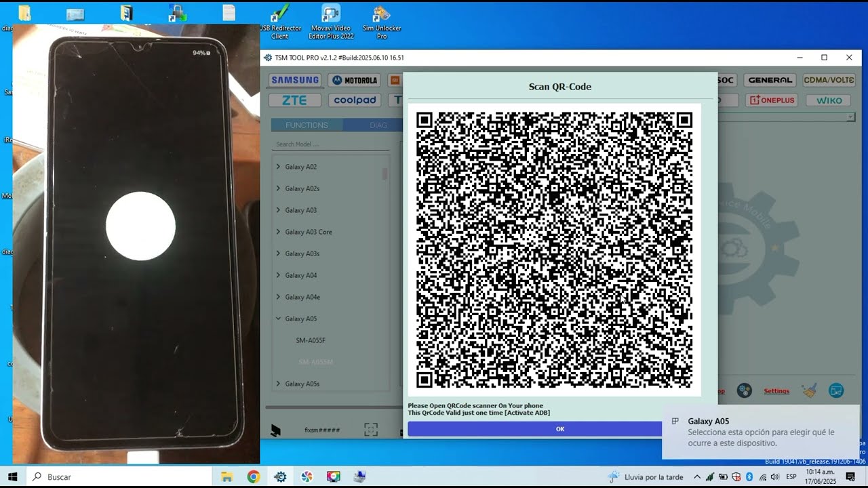Open USB Redirector Client desktop shortcut
This screenshot has height=488, width=868.
[280, 22]
